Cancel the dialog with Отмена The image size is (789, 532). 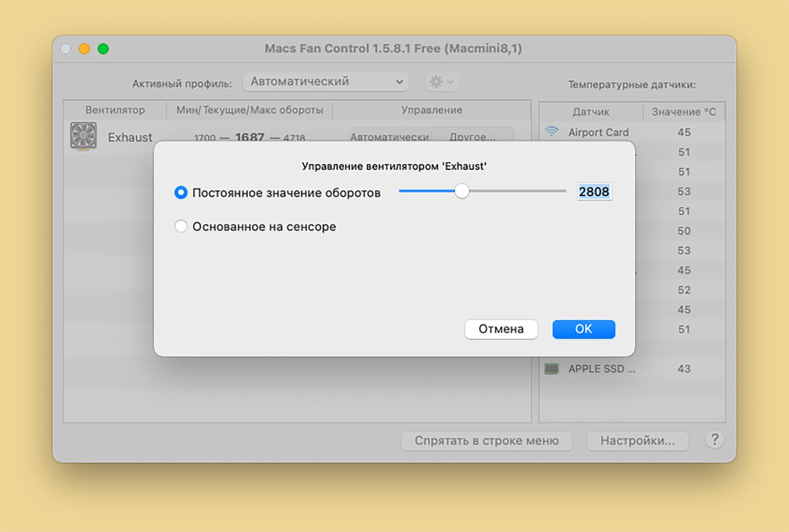tap(501, 329)
